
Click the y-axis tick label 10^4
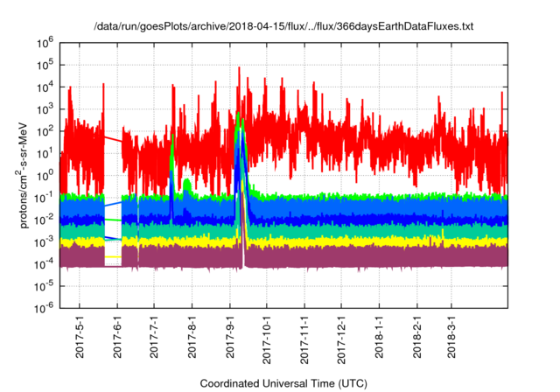coord(45,87)
